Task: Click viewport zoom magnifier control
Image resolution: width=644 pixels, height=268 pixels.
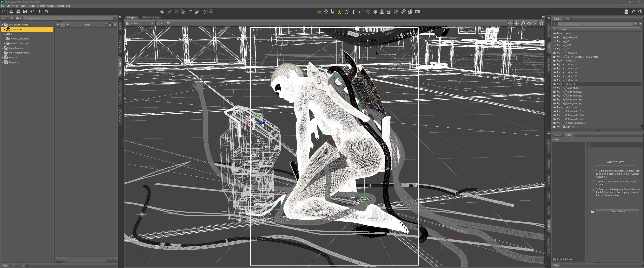Action: click(523, 23)
